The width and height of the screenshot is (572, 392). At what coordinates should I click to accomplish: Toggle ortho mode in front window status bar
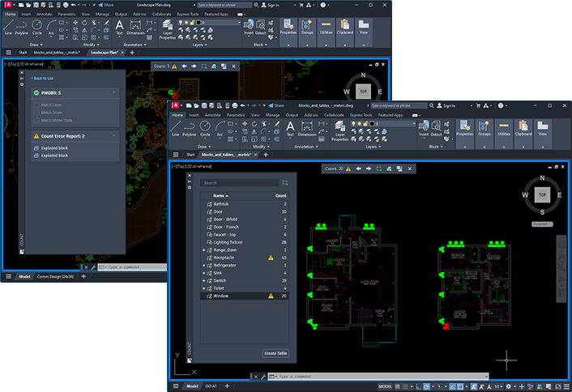(418, 386)
